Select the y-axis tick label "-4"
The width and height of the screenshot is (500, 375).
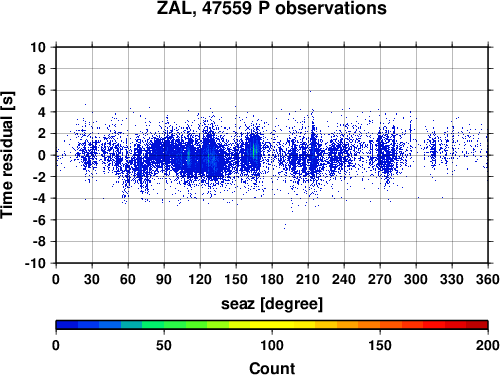(x=39, y=198)
